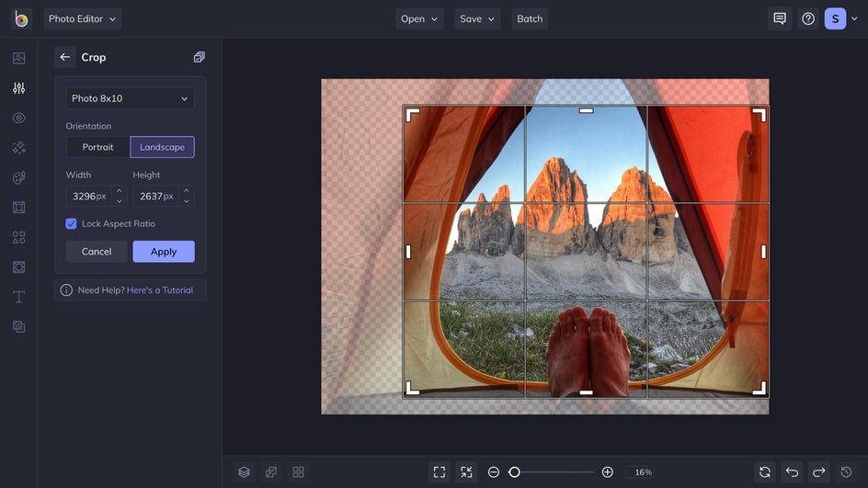Viewport: 868px width, 488px height.
Task: Click the bottom edge crop handle
Action: pos(587,392)
